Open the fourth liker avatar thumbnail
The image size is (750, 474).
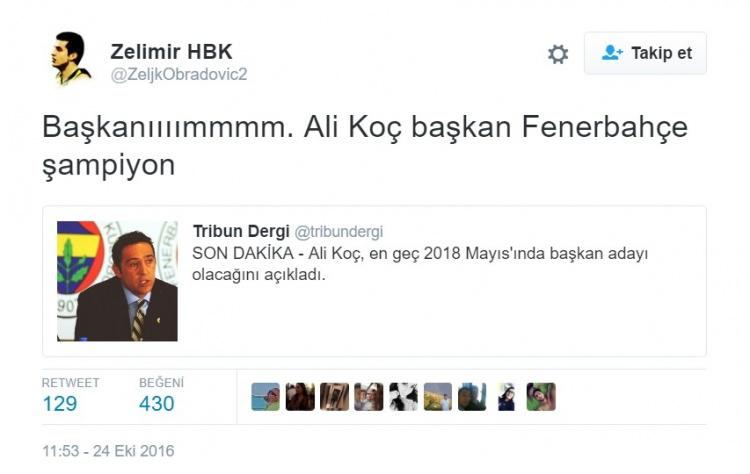click(x=369, y=397)
